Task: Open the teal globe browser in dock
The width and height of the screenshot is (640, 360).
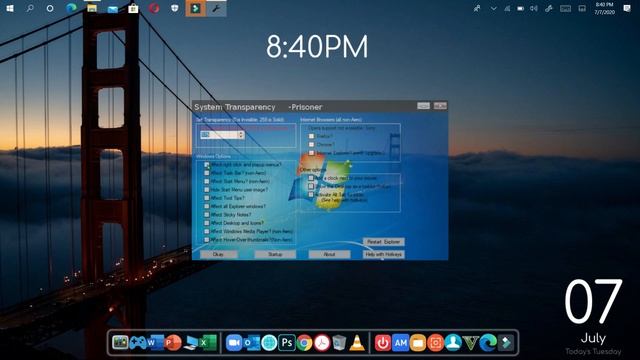Action: pyautogui.click(x=269, y=343)
